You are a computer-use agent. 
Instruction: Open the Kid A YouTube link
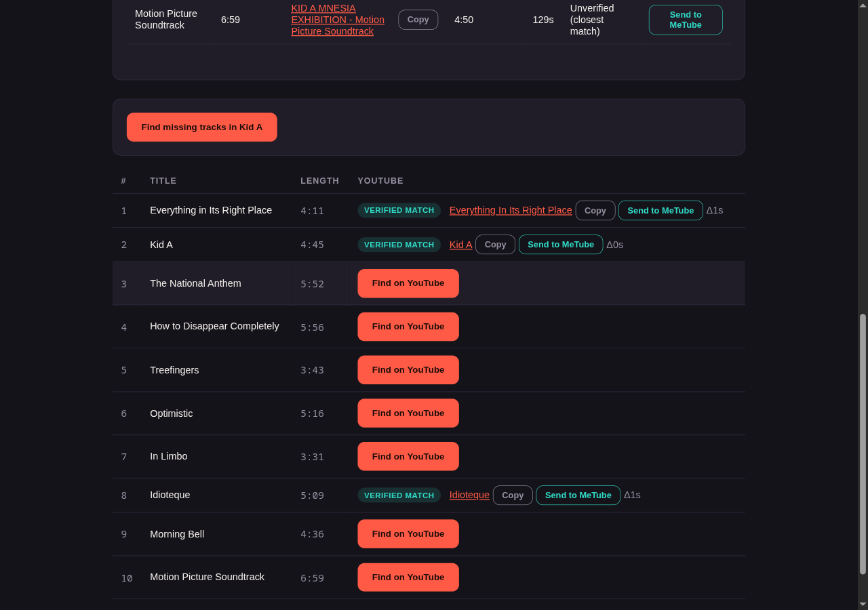coord(460,245)
